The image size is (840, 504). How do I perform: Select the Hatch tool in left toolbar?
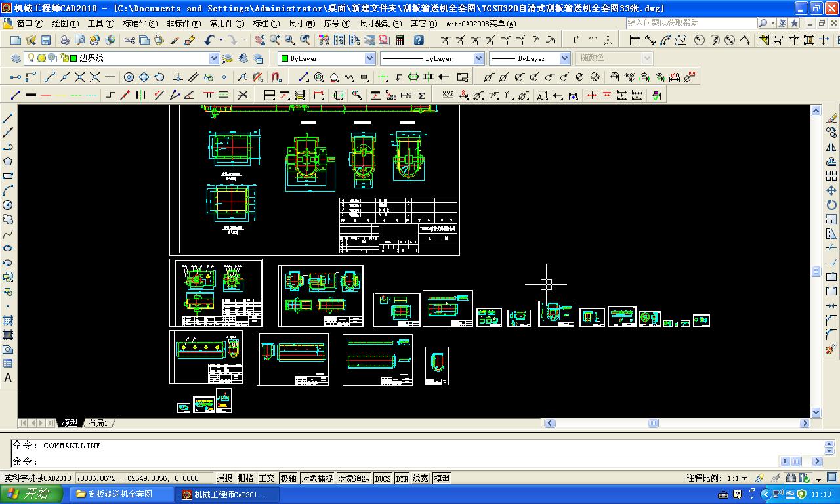[8, 320]
